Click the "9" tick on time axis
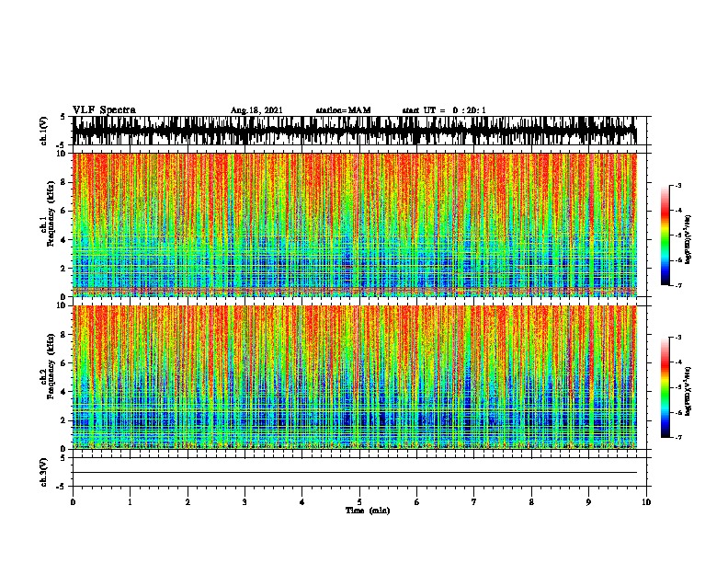Image resolution: width=728 pixels, height=563 pixels. [588, 502]
